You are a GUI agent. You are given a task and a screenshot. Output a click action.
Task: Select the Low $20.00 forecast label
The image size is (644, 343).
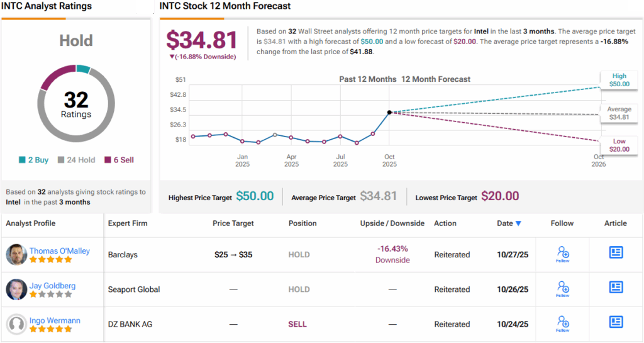[x=618, y=145]
